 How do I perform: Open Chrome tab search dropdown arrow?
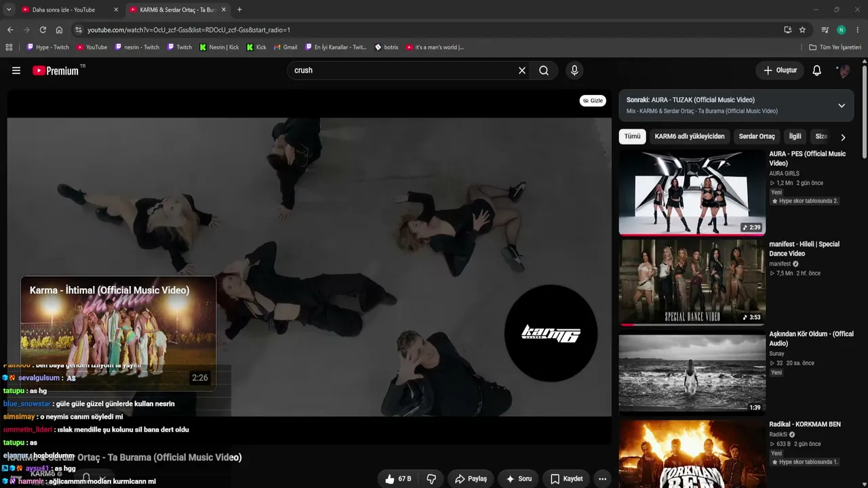(9, 9)
